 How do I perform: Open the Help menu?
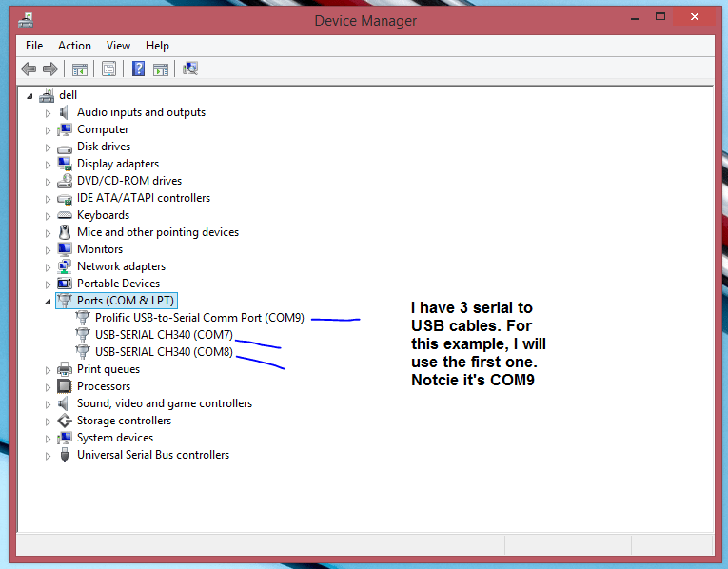tap(157, 46)
